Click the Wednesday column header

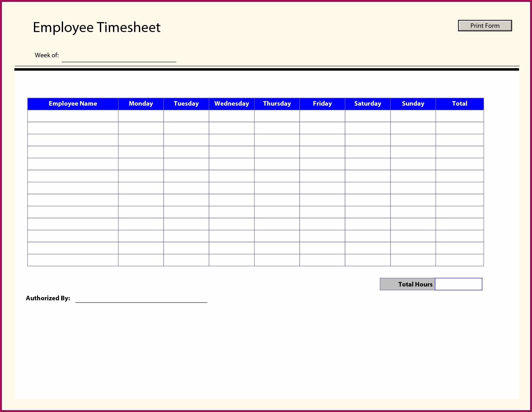pyautogui.click(x=231, y=104)
